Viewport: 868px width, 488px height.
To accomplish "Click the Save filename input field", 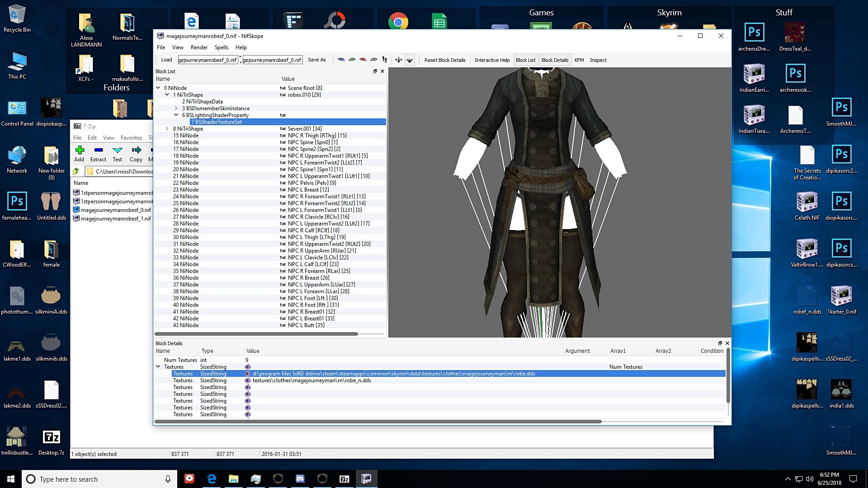I will point(272,60).
